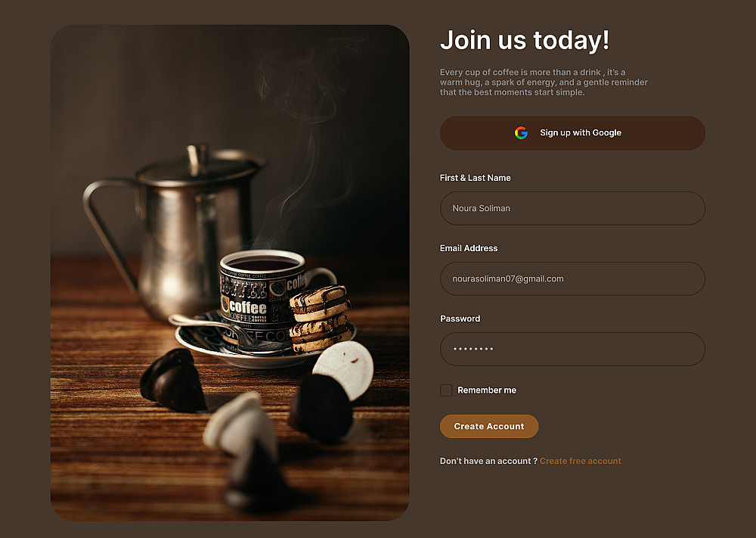This screenshot has width=756, height=538.
Task: Click the Remember me label text
Action: pos(486,390)
